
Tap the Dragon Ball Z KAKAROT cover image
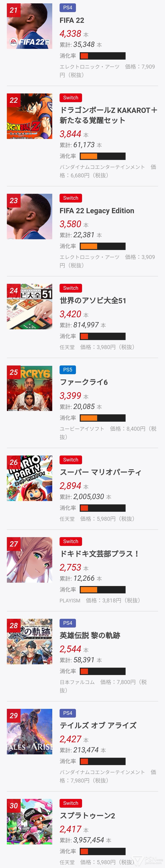point(30,116)
